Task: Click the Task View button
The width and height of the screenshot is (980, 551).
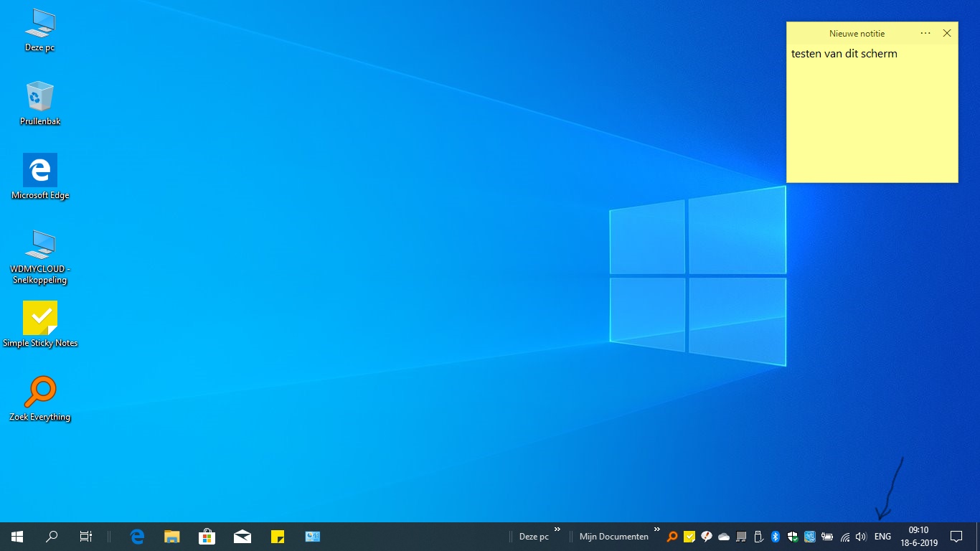Action: (85, 537)
